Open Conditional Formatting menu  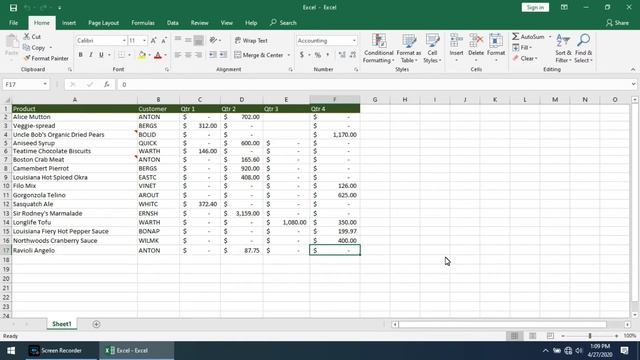point(378,48)
